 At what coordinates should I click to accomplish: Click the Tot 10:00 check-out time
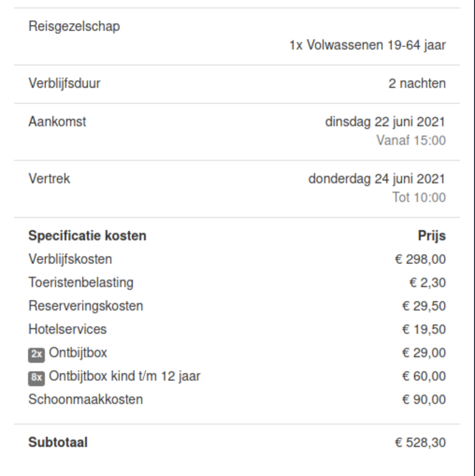click(419, 197)
